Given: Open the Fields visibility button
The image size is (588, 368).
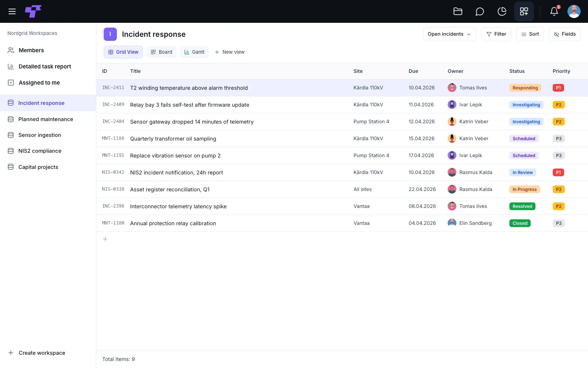Looking at the screenshot, I should point(565,34).
